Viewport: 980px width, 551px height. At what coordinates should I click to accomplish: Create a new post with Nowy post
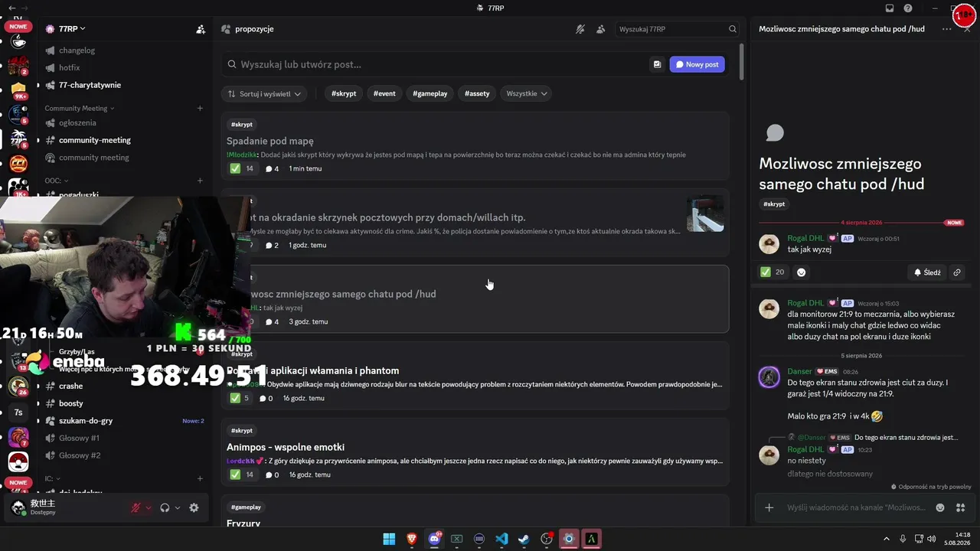(697, 64)
